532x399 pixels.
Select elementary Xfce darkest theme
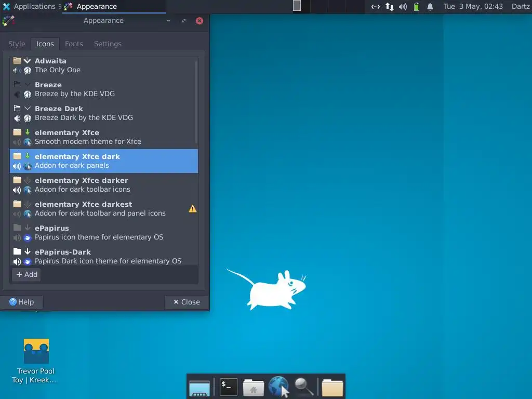[103, 209]
